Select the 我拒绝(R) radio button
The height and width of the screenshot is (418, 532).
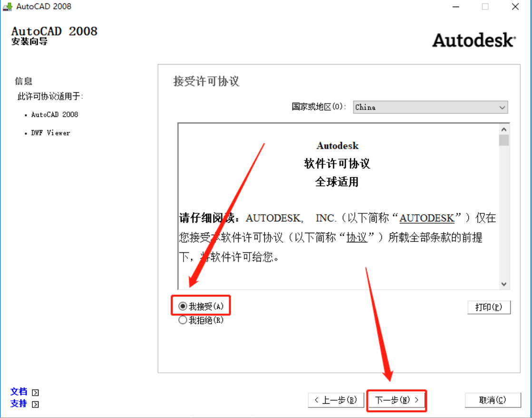point(183,320)
